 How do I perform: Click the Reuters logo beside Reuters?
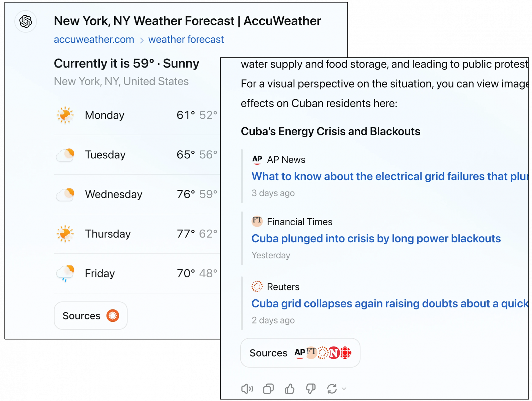coord(257,286)
